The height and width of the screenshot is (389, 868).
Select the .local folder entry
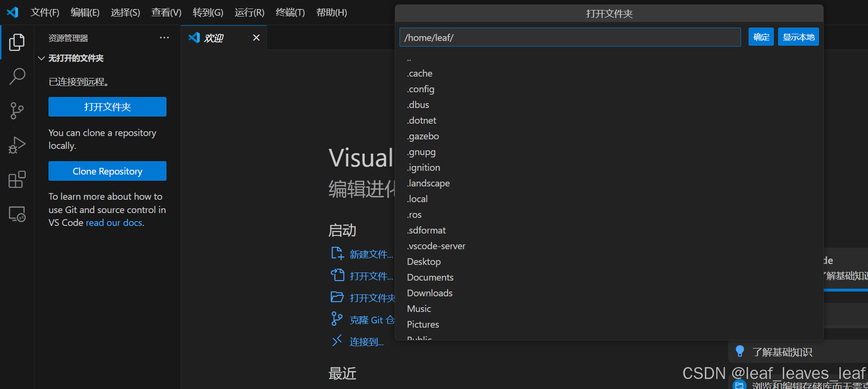pos(609,199)
